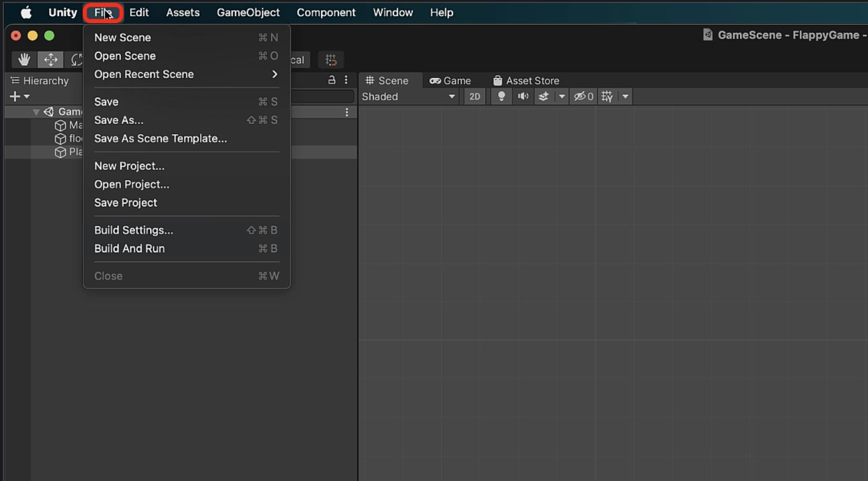Open Build Settings... from menu
This screenshot has height=481, width=868.
(186, 230)
